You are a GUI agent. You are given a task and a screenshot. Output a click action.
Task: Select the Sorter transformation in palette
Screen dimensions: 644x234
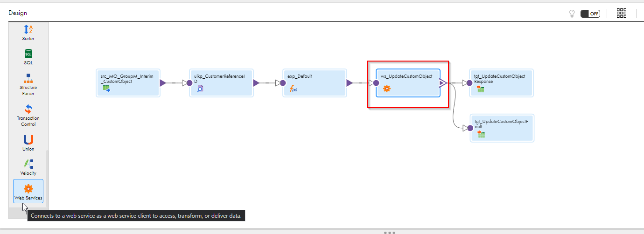click(28, 33)
